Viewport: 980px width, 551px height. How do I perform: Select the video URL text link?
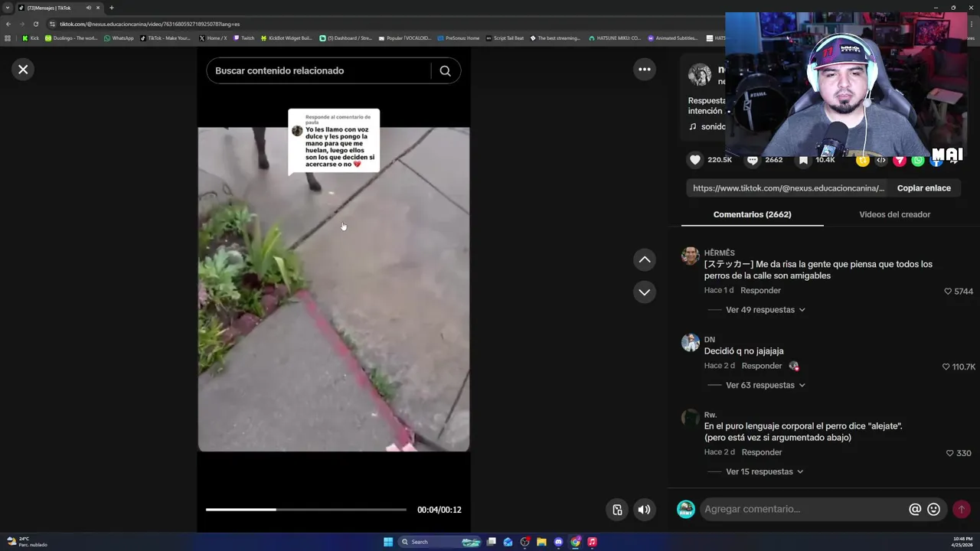click(x=789, y=188)
